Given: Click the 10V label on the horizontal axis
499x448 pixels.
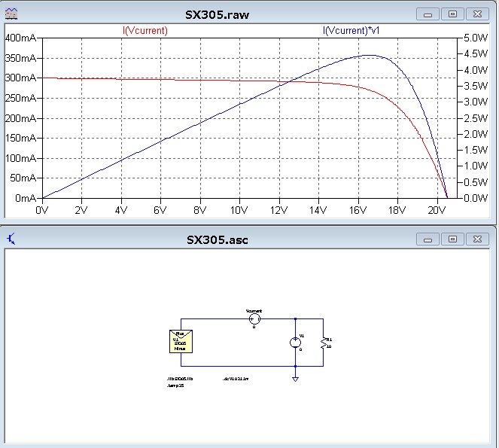Looking at the screenshot, I should point(239,210).
